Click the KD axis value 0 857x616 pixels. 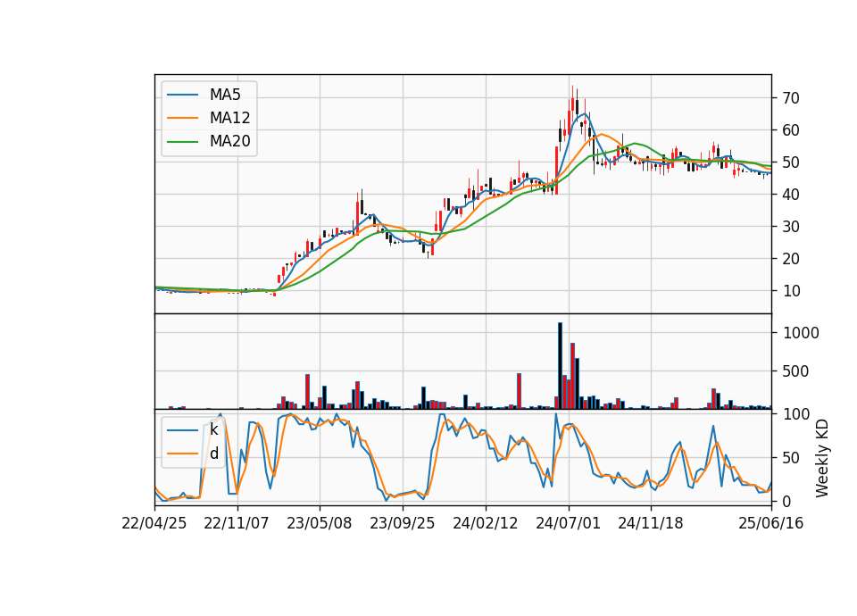click(787, 501)
